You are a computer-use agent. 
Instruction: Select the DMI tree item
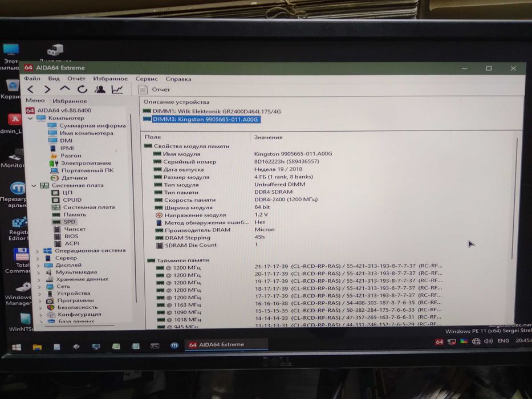point(60,140)
